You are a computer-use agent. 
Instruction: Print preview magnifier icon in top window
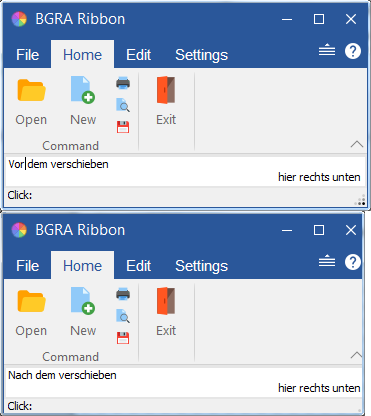(x=123, y=105)
